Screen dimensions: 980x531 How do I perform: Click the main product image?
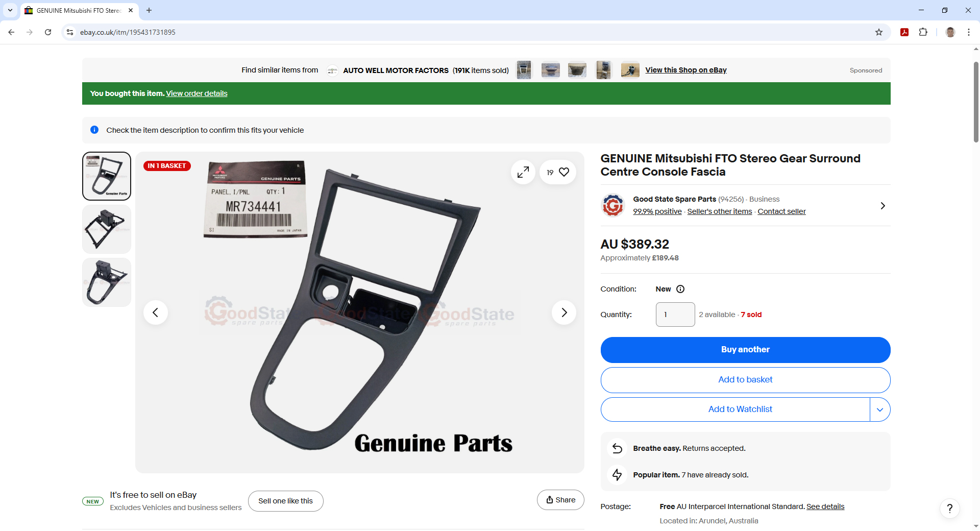359,312
